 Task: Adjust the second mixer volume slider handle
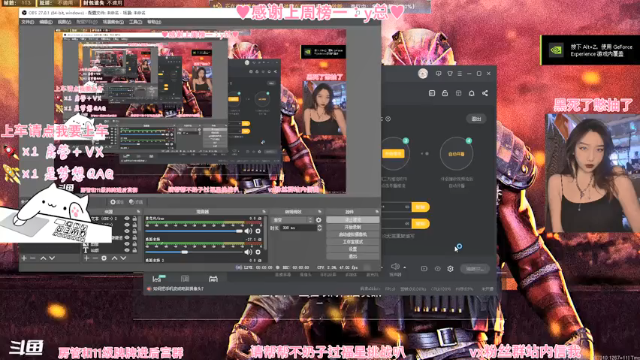184,252
